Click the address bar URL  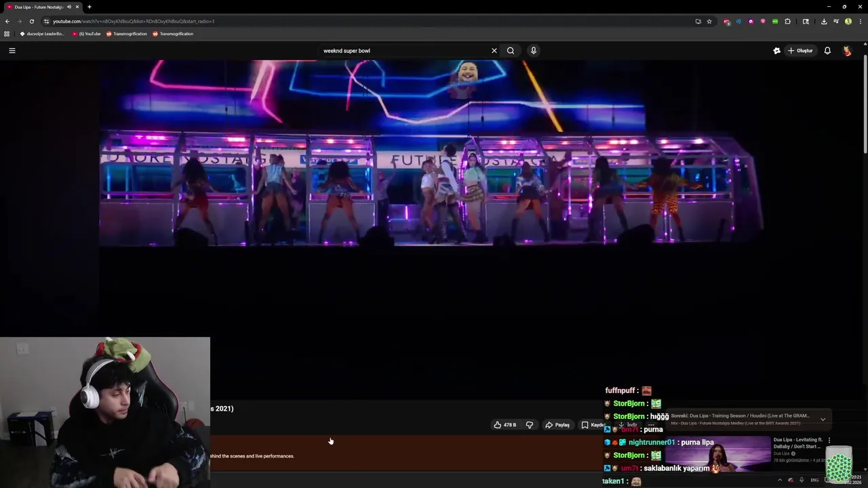tap(134, 21)
